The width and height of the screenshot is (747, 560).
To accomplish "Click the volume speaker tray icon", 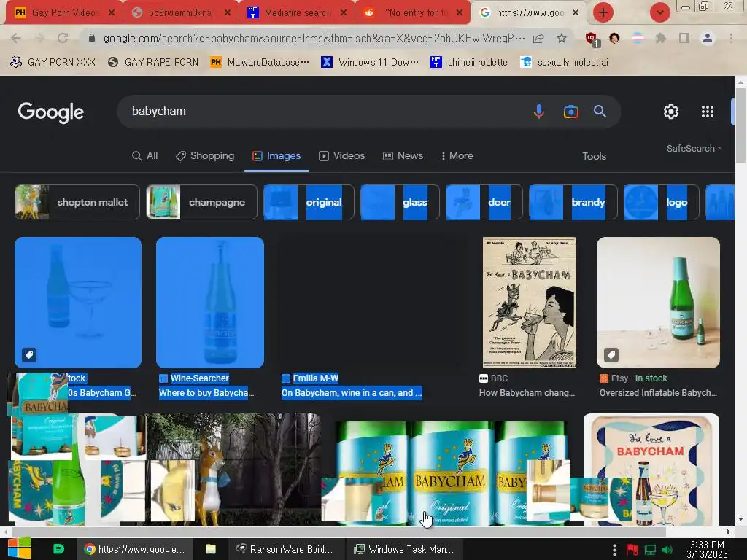I will click(667, 550).
